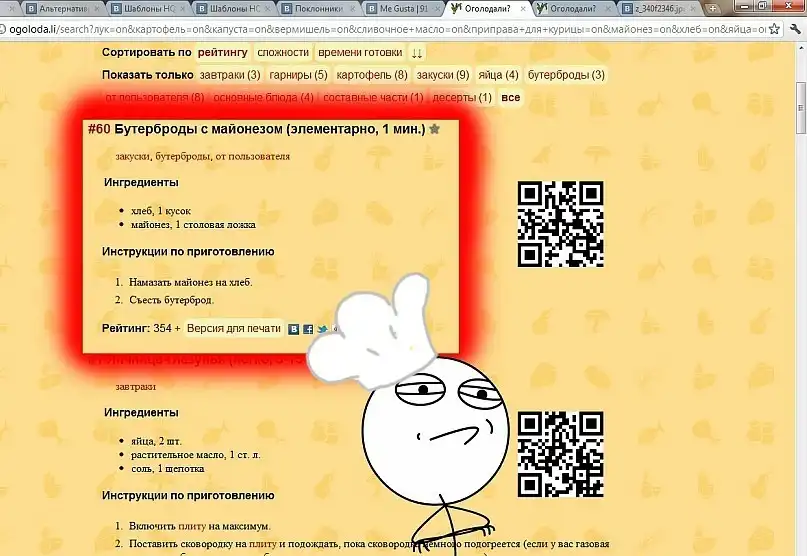Open the Chrome wrench settings menu
Viewport: 807px width, 556px height.
point(795,29)
